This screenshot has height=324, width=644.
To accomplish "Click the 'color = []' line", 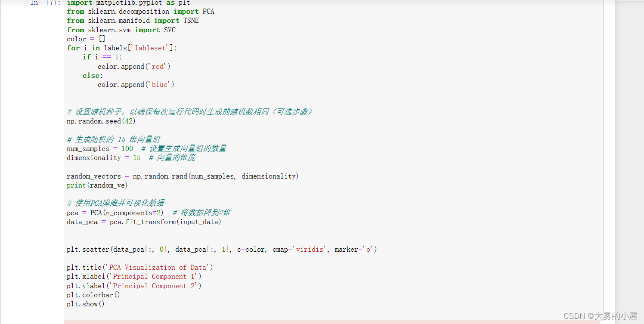I will (x=86, y=39).
